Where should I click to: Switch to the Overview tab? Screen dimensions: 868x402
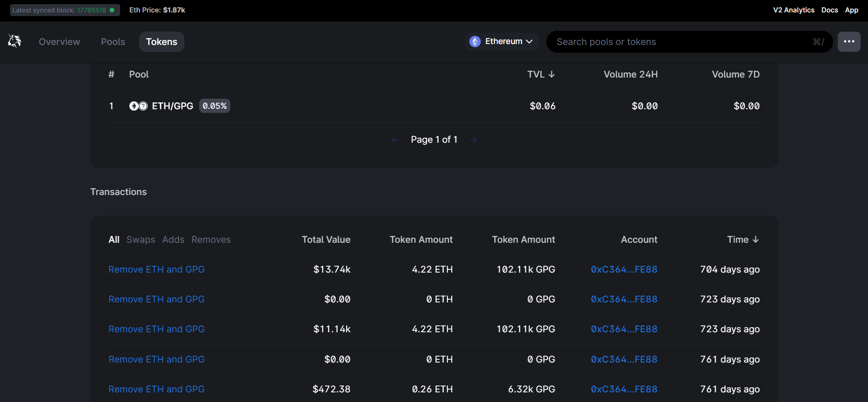point(59,42)
